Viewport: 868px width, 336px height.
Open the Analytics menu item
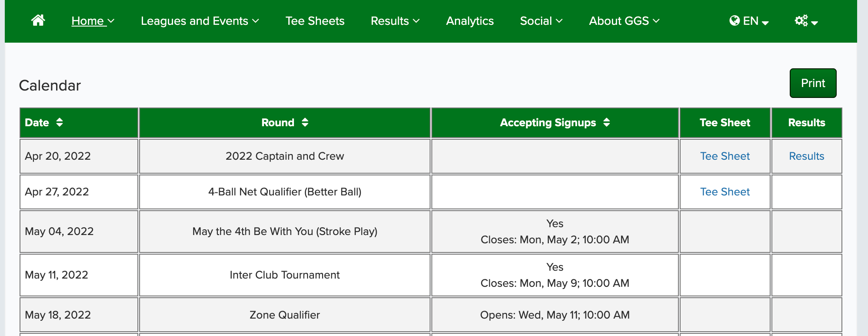pos(470,21)
